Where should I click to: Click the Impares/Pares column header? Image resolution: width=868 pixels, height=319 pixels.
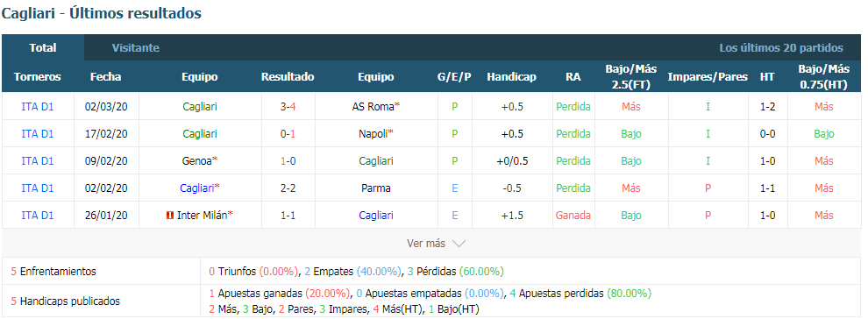[708, 77]
